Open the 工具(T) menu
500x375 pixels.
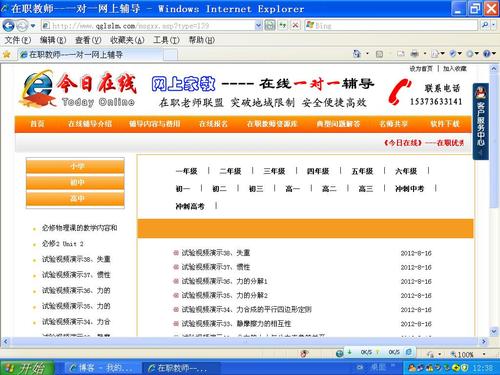coord(166,40)
